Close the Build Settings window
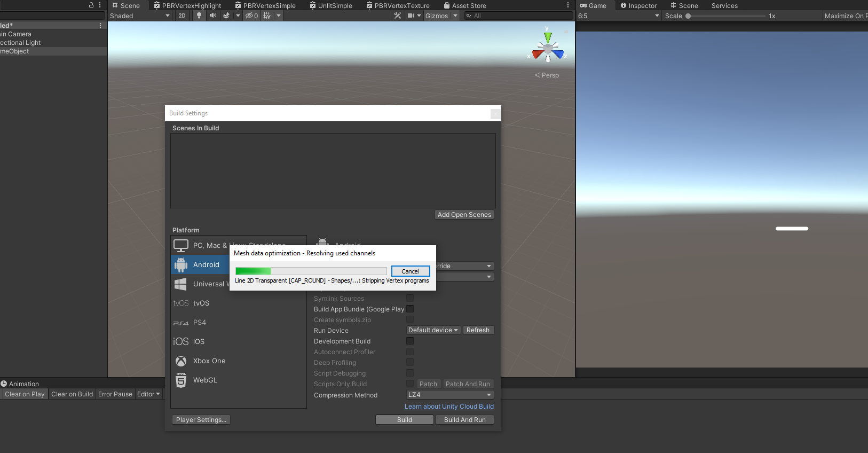 (495, 113)
